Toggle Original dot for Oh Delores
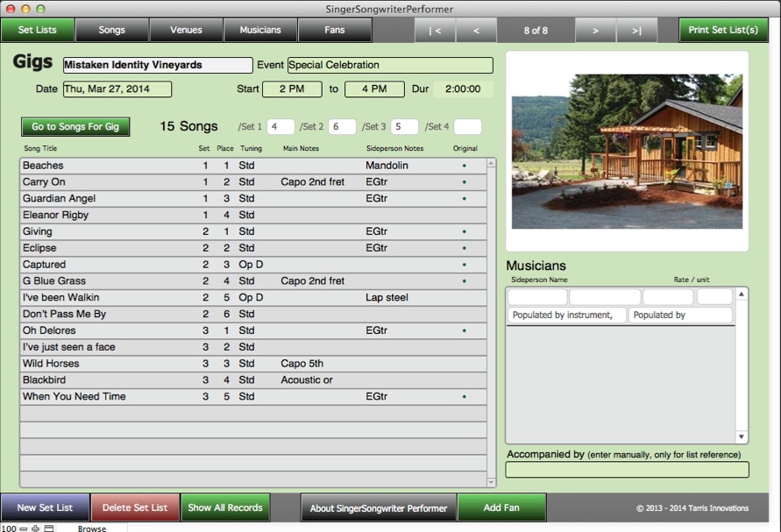This screenshot has width=781, height=532. pos(464,331)
